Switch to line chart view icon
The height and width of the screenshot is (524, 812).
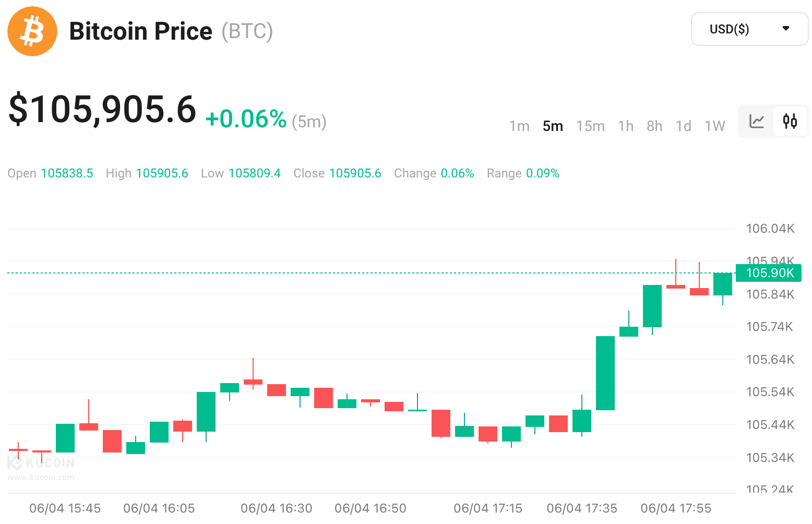pyautogui.click(x=756, y=122)
